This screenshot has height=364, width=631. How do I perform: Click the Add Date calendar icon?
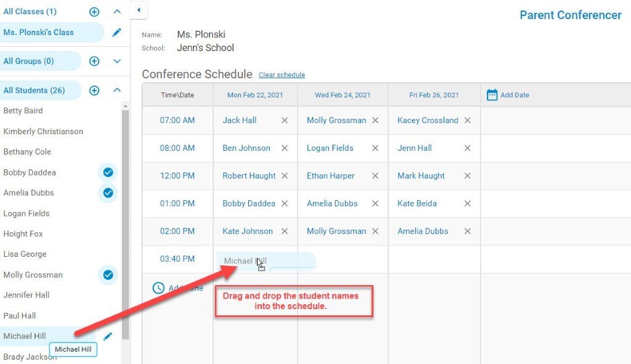pyautogui.click(x=492, y=95)
